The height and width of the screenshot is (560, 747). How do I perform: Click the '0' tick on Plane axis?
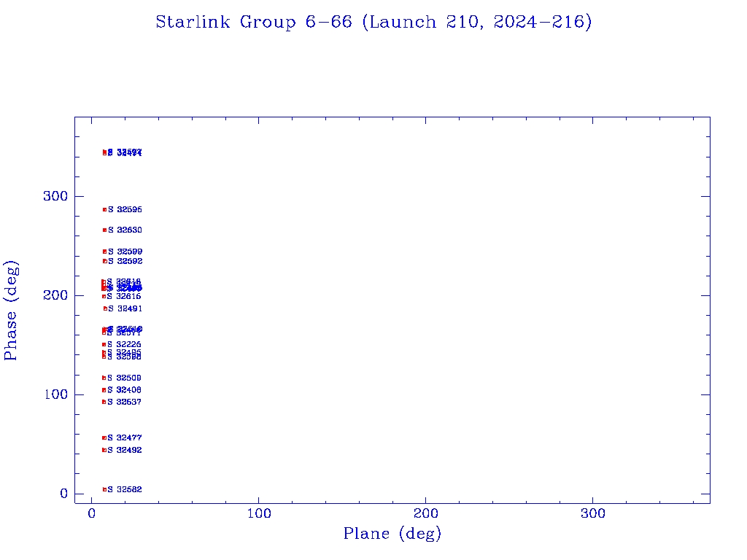(91, 513)
